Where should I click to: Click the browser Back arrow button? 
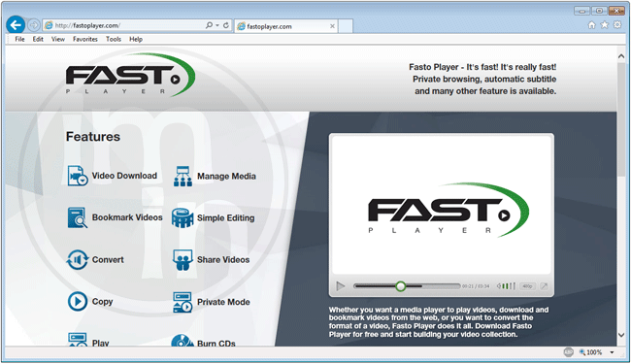pos(16,25)
